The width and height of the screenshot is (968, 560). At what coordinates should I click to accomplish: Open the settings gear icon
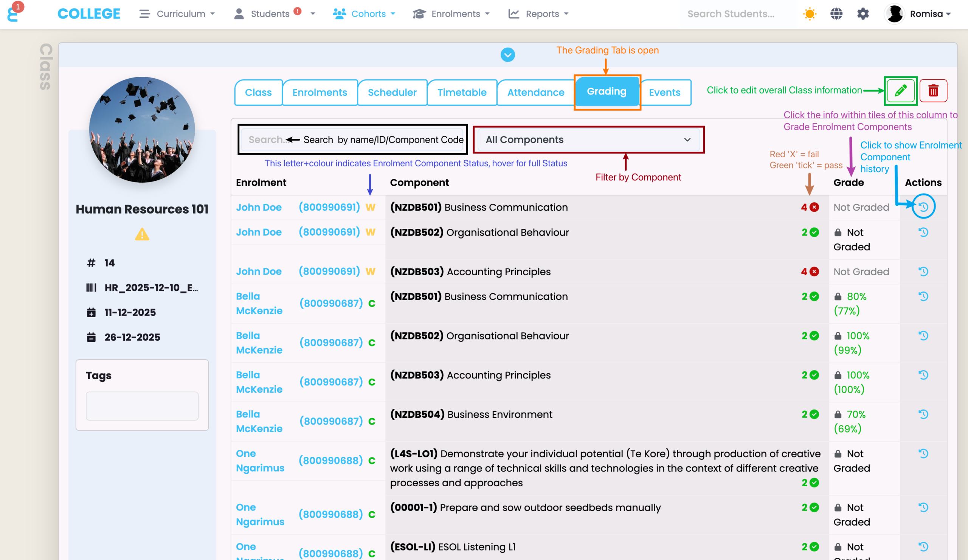(863, 14)
